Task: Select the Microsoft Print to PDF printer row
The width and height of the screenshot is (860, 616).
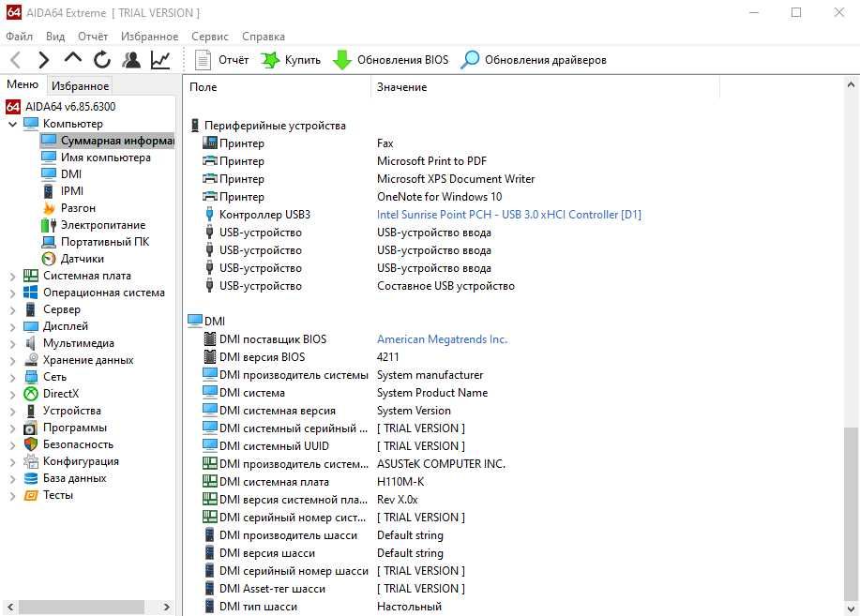Action: 431,161
